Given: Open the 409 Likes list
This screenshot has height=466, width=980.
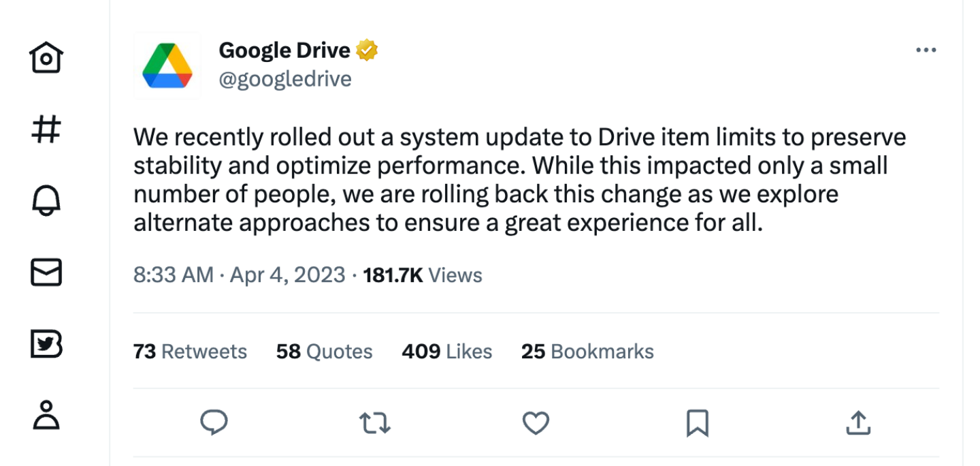Looking at the screenshot, I should pos(446,352).
